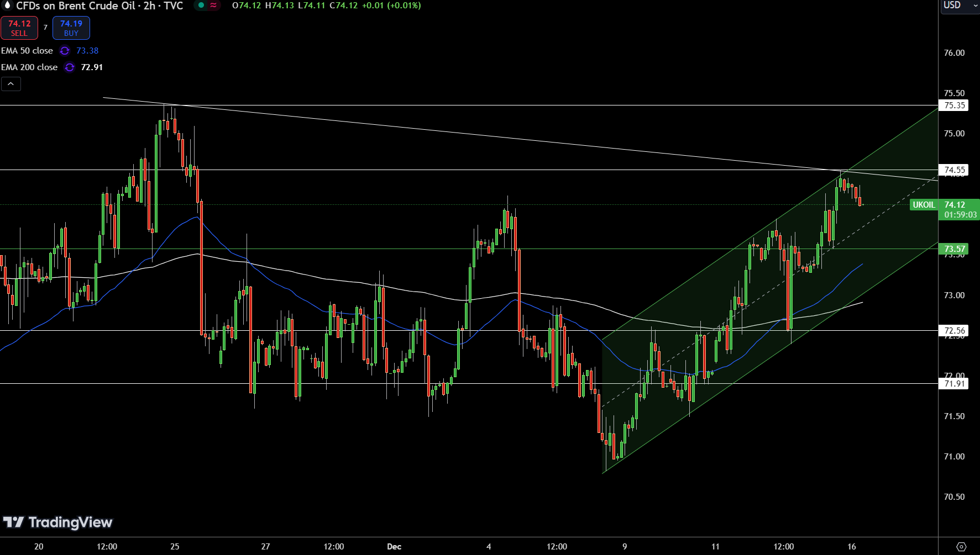Screen dimensions: 980x555
Task: Select the EMA 50 close legend
Action: (27, 51)
